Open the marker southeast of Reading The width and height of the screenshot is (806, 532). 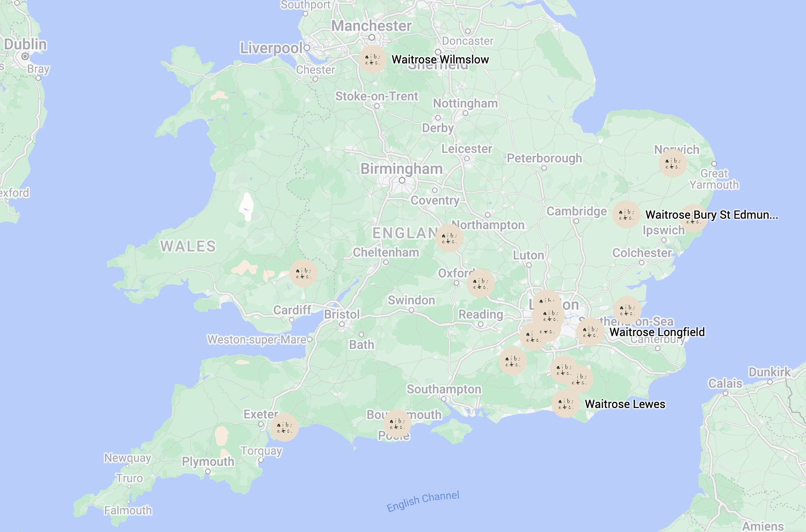pos(512,361)
